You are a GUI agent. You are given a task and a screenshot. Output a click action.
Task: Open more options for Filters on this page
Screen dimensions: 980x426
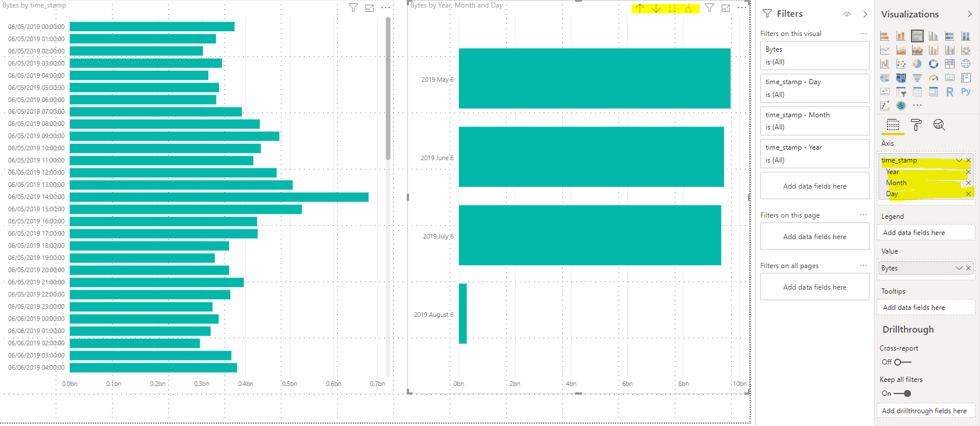[x=863, y=215]
